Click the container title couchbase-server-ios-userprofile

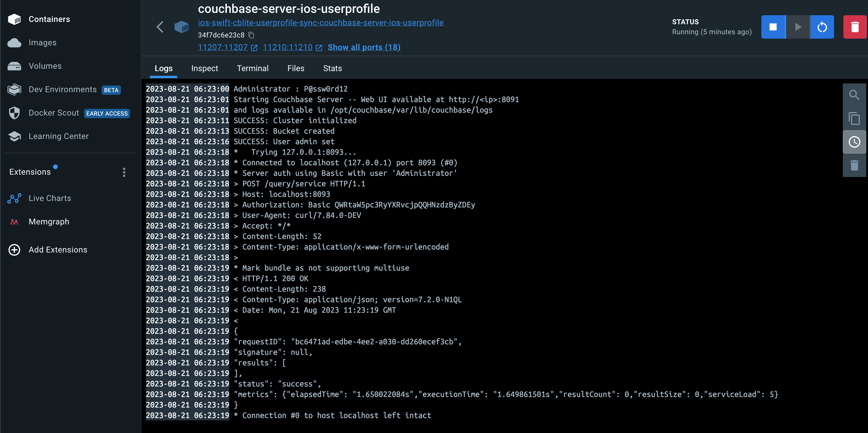289,9
